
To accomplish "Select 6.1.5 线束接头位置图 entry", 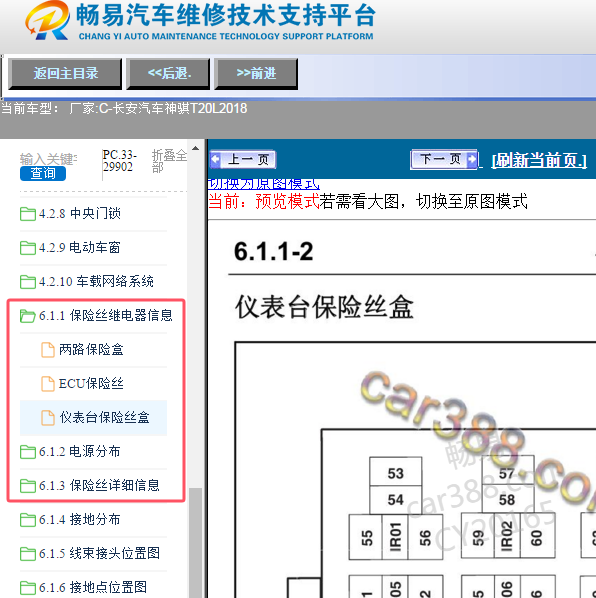I will coord(99,554).
